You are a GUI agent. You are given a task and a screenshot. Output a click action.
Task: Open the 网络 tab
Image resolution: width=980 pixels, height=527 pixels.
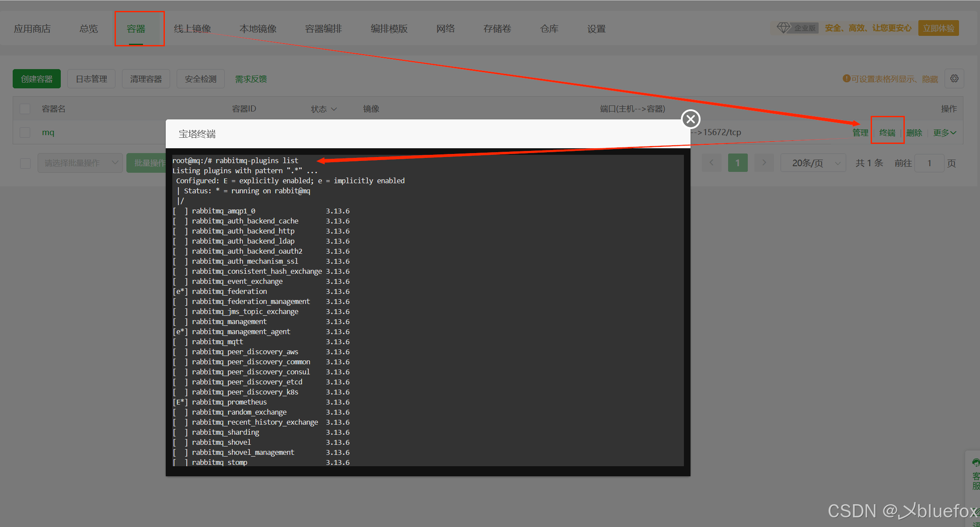tap(446, 29)
